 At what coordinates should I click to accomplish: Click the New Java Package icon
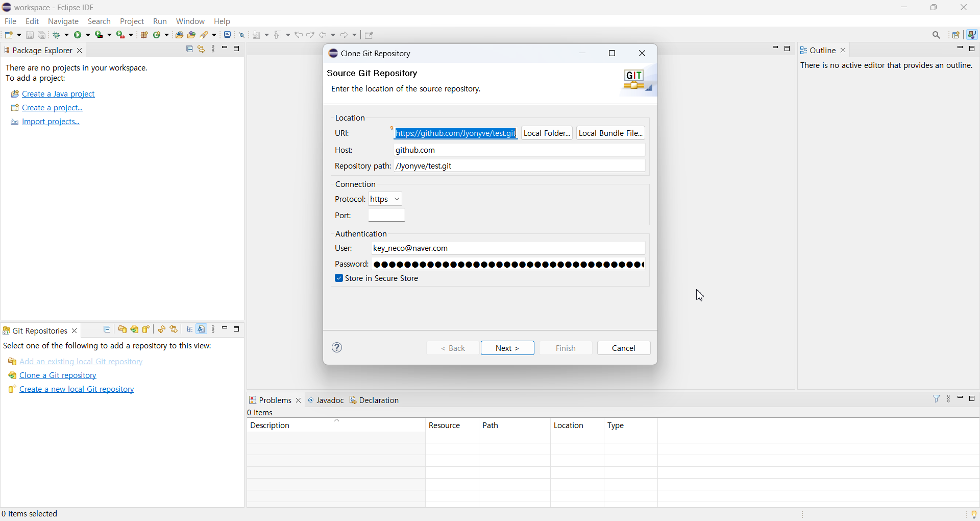[144, 35]
